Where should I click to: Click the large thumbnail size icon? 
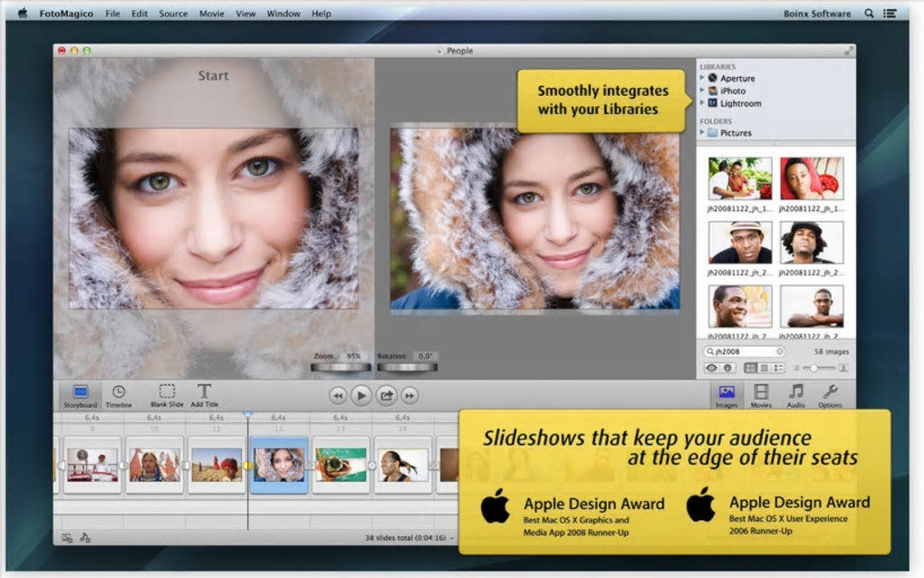click(x=843, y=368)
